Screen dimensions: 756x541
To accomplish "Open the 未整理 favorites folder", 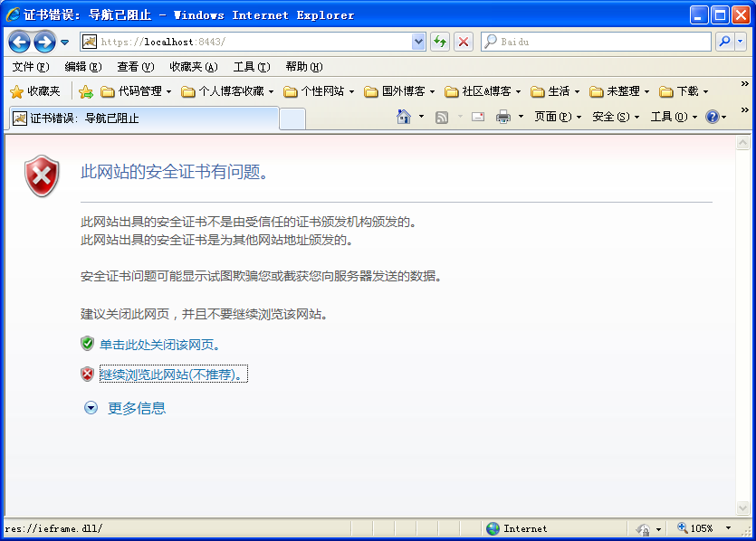I will pos(619,91).
